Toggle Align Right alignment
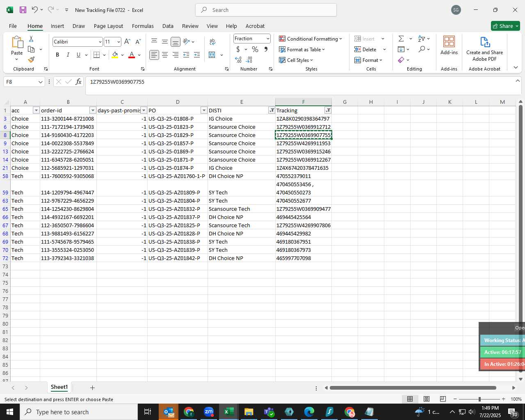525x420 pixels. 176,55
